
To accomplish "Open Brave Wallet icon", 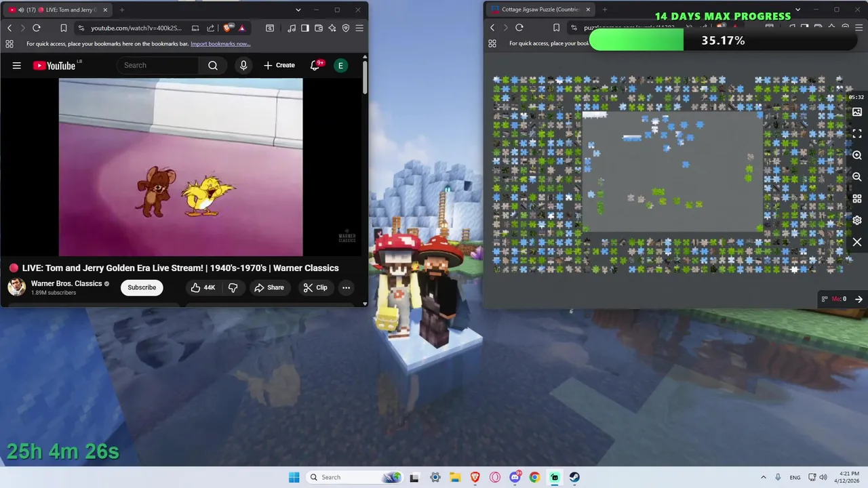I will point(319,28).
